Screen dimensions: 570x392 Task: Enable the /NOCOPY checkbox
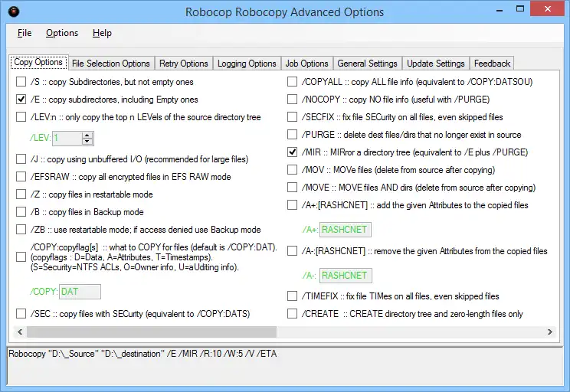tap(292, 100)
